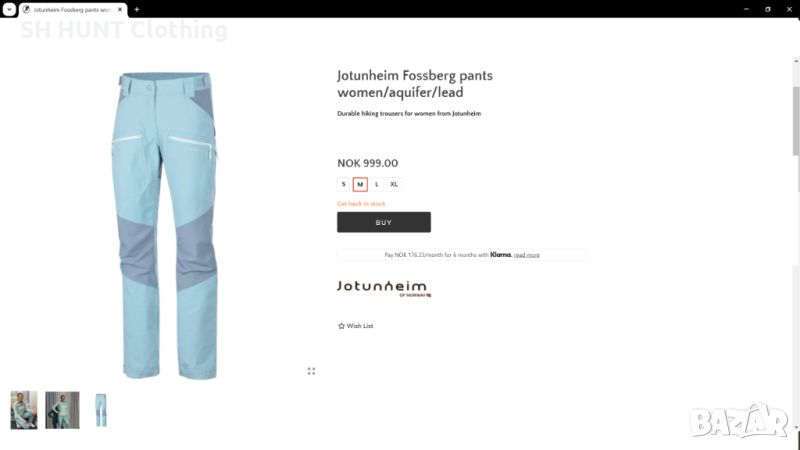Click the Jotunheim brand logo
This screenshot has width=800, height=450.
[x=384, y=288]
